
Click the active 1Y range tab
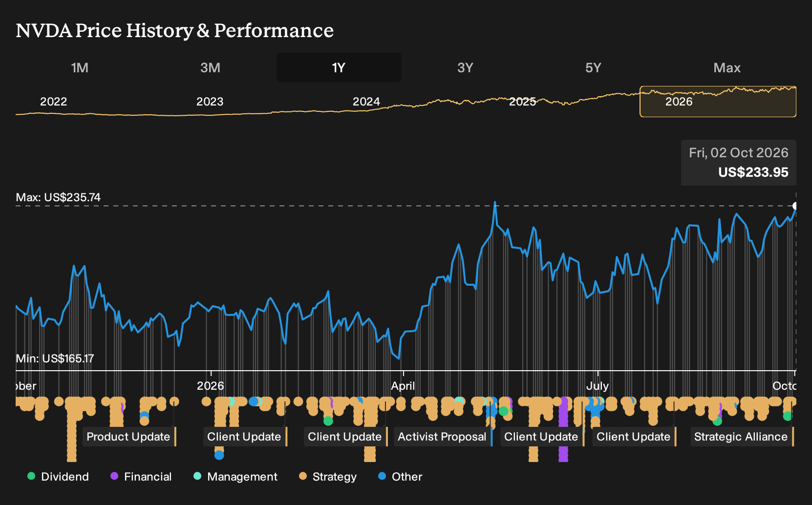tap(339, 67)
